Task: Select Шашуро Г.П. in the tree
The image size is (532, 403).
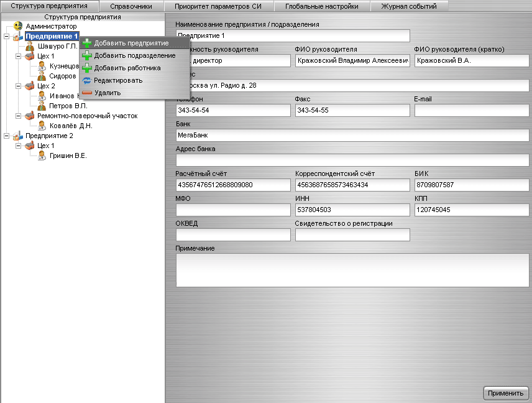Action: point(58,46)
